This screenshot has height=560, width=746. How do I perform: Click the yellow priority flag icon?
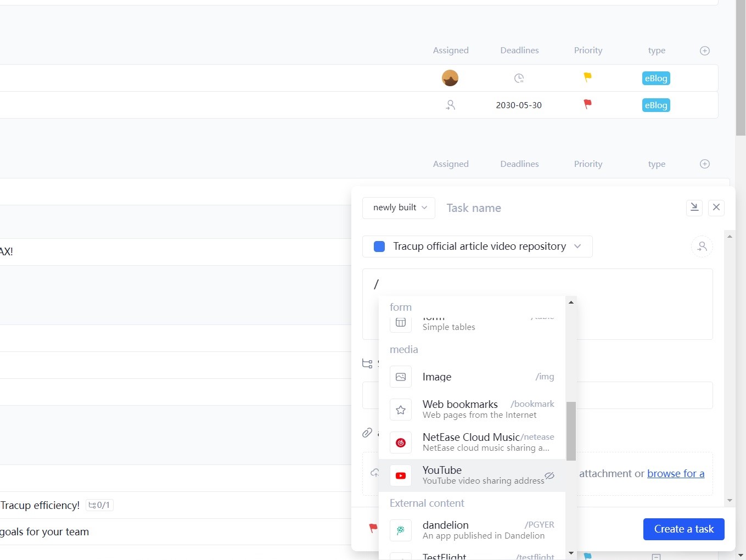tap(587, 77)
